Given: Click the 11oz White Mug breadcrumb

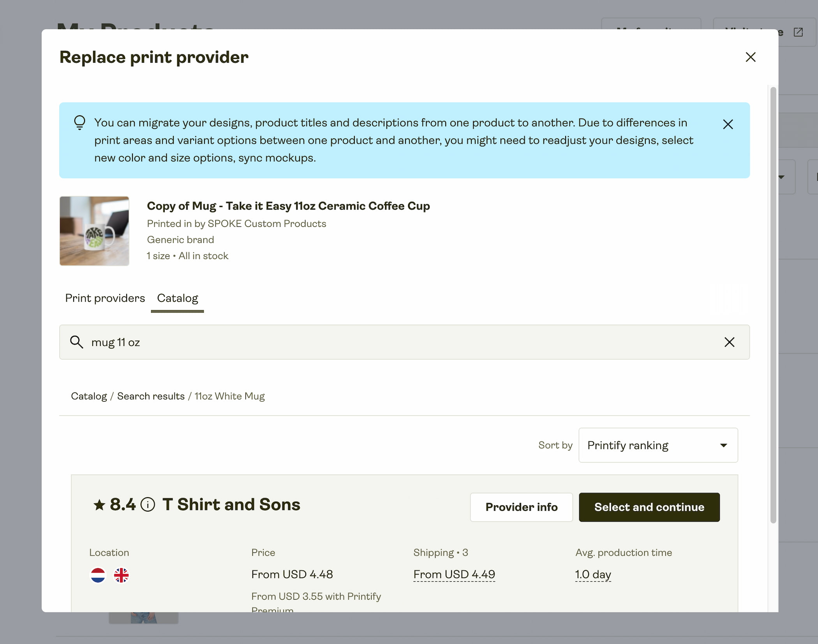Looking at the screenshot, I should click(229, 396).
